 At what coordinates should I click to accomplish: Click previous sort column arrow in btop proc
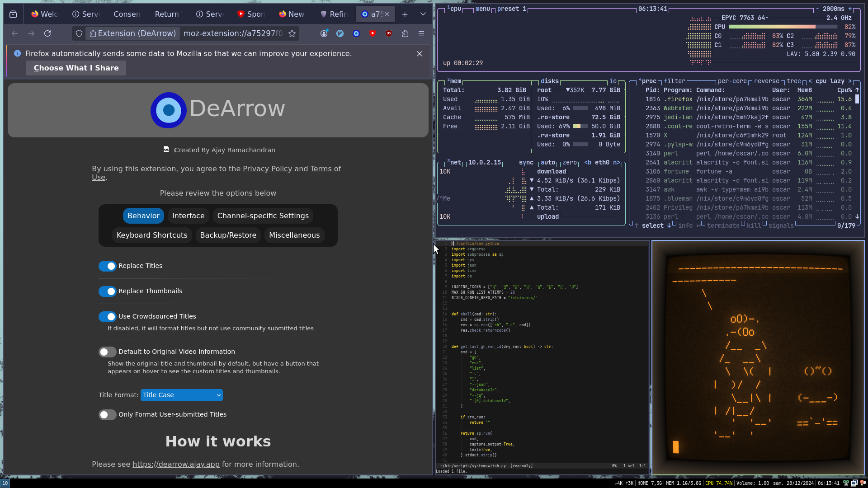(810, 81)
